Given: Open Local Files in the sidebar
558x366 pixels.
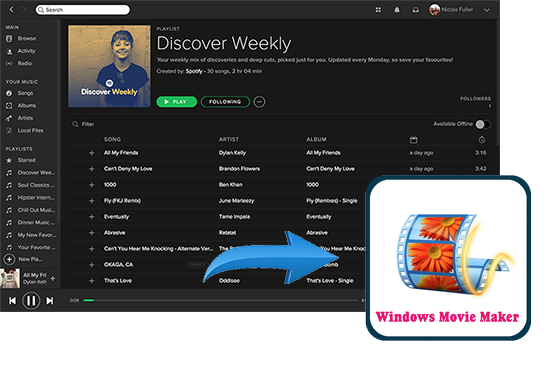Looking at the screenshot, I should click(x=30, y=130).
